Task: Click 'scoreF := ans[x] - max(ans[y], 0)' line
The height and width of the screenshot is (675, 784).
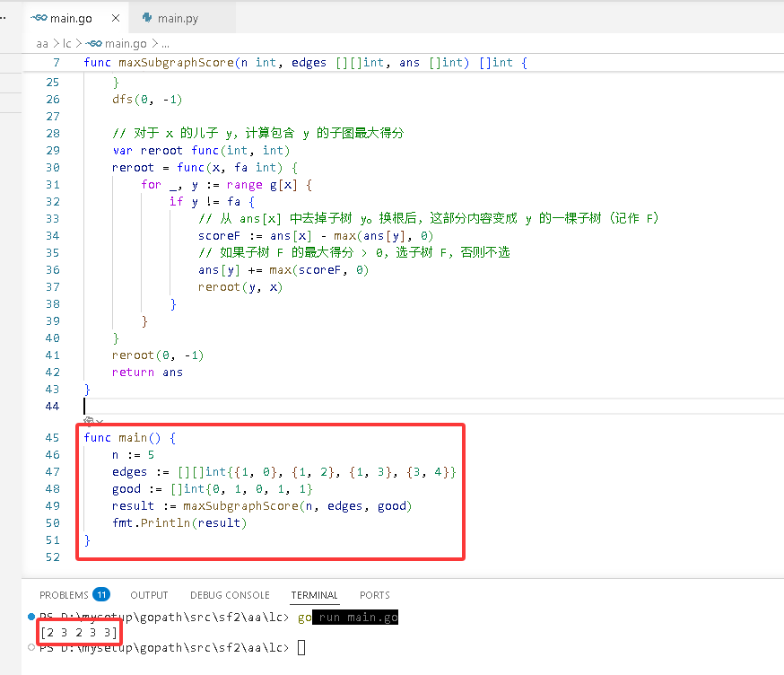Action: click(316, 236)
